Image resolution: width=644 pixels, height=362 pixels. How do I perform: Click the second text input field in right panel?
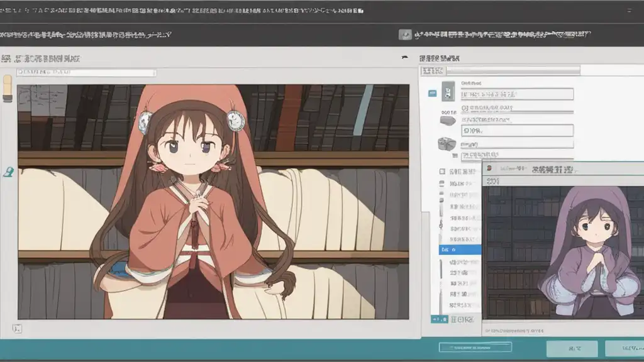pos(516,131)
